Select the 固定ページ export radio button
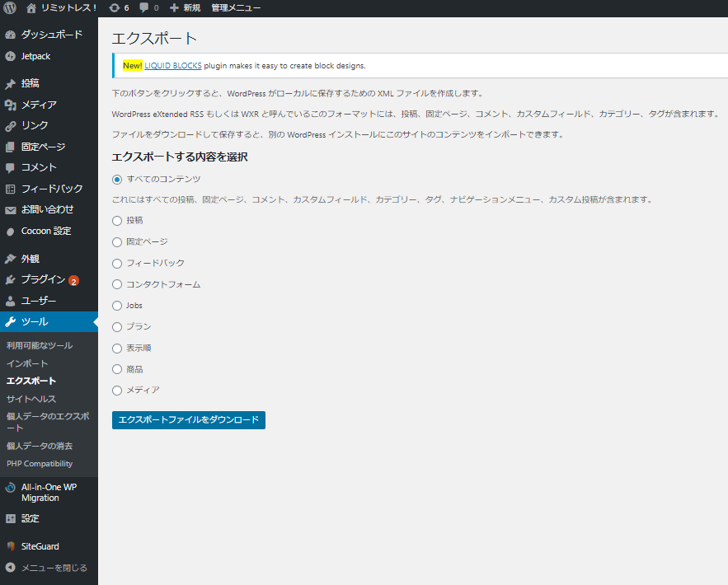 click(x=117, y=242)
